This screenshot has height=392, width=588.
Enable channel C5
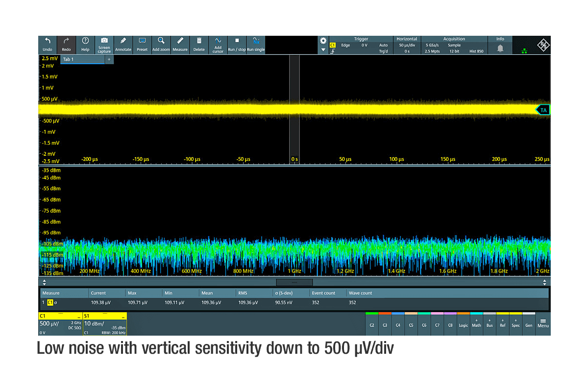(411, 324)
